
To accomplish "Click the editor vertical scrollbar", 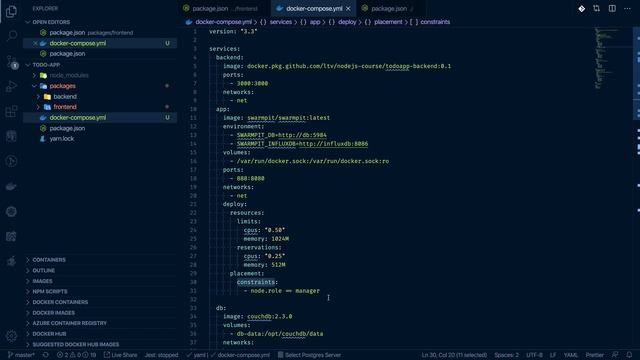I will (x=636, y=188).
